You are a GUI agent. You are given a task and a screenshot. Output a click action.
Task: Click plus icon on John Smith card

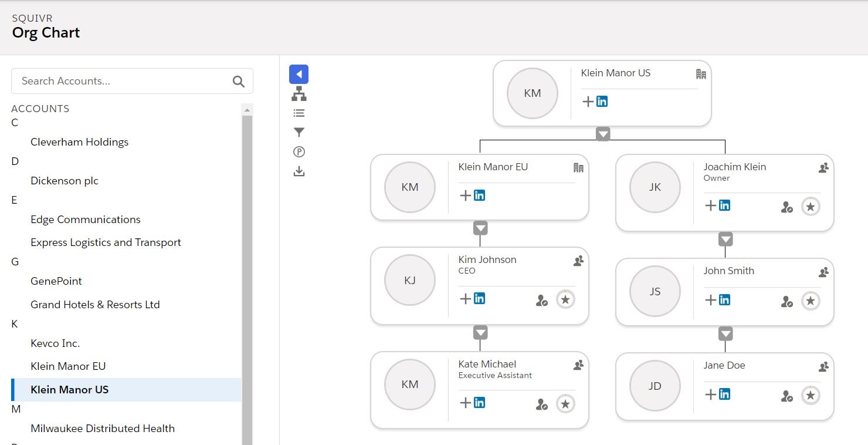[710, 300]
